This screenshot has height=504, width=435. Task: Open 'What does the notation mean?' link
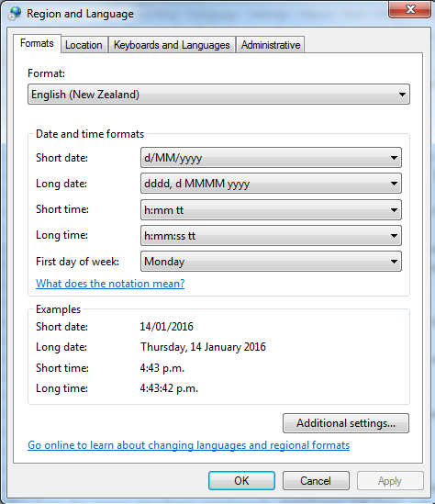point(110,284)
